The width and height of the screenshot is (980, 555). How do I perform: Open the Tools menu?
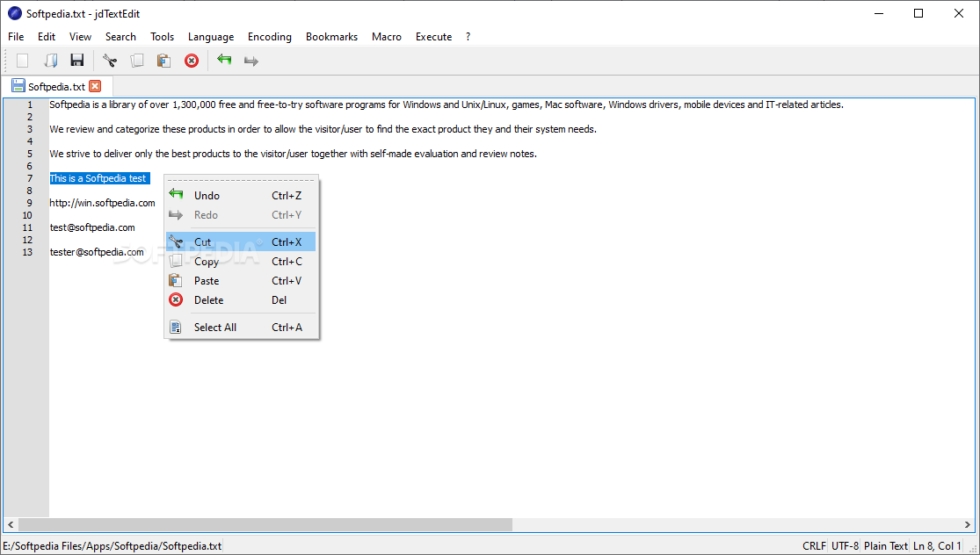(x=162, y=37)
